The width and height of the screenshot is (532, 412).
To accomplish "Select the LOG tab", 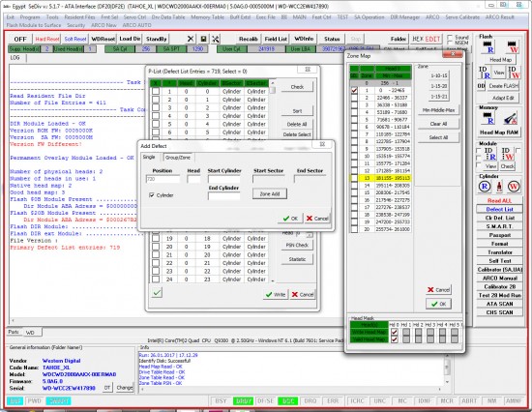I will [x=15, y=58].
